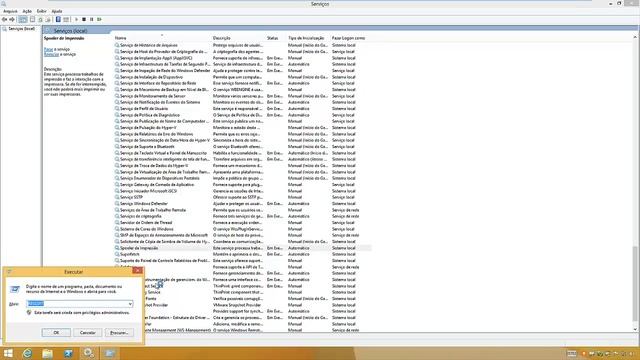Click the Forward arrow in Serviços toolbar

tap(12, 19)
